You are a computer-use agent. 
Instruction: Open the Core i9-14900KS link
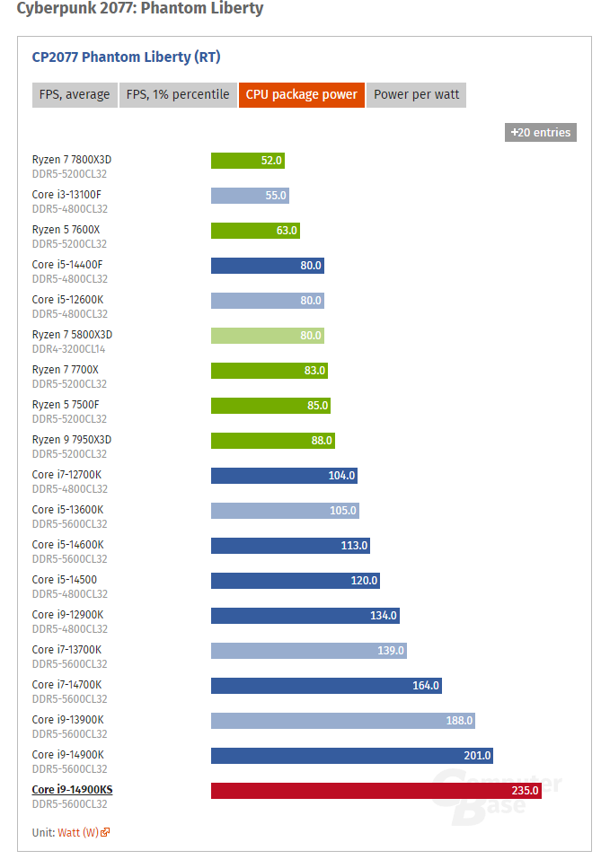click(72, 789)
